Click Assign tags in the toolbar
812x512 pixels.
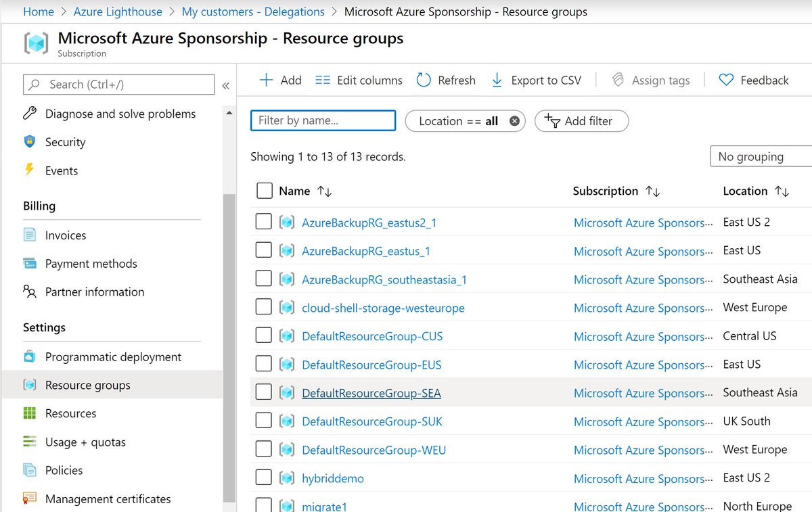650,80
